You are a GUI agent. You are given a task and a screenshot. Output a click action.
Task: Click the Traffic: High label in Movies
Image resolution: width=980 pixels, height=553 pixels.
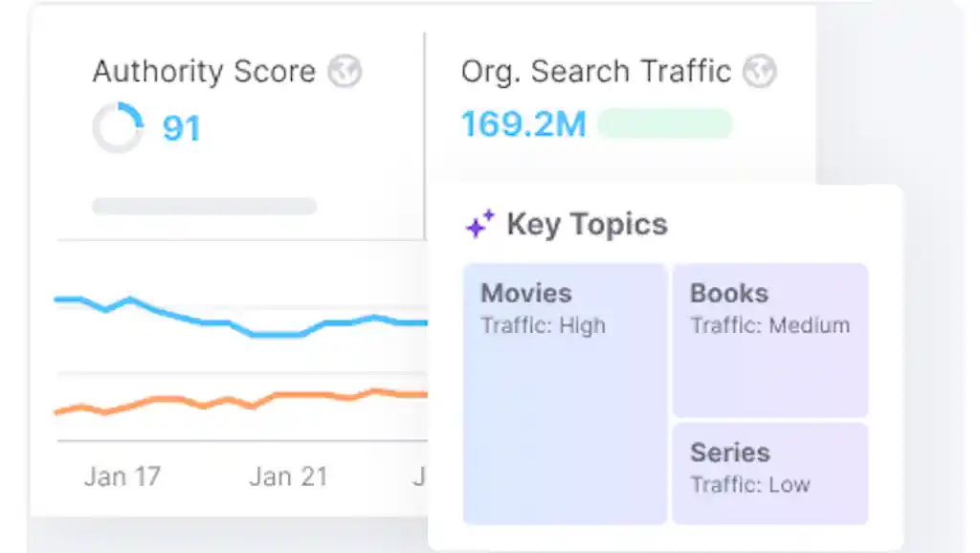click(x=544, y=325)
